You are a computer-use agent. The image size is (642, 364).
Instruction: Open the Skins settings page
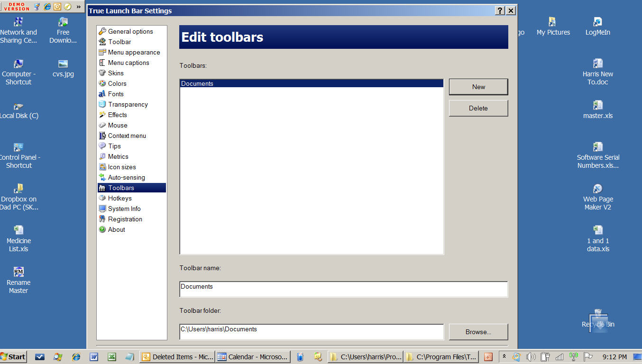(115, 73)
